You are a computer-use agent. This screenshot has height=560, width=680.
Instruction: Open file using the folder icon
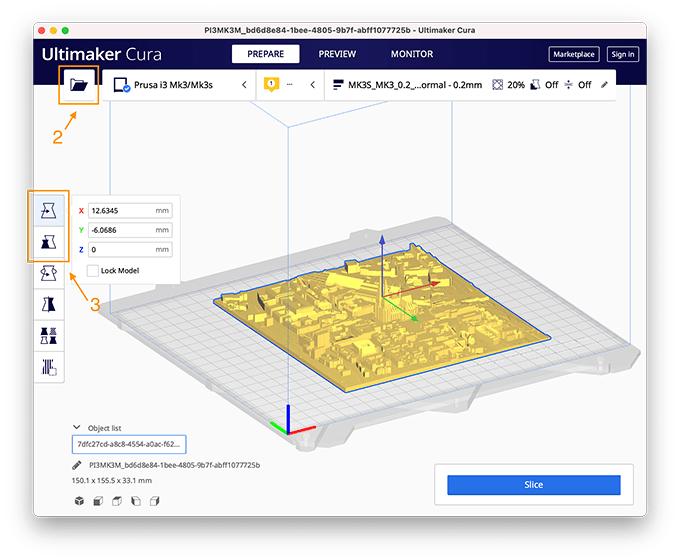(78, 85)
